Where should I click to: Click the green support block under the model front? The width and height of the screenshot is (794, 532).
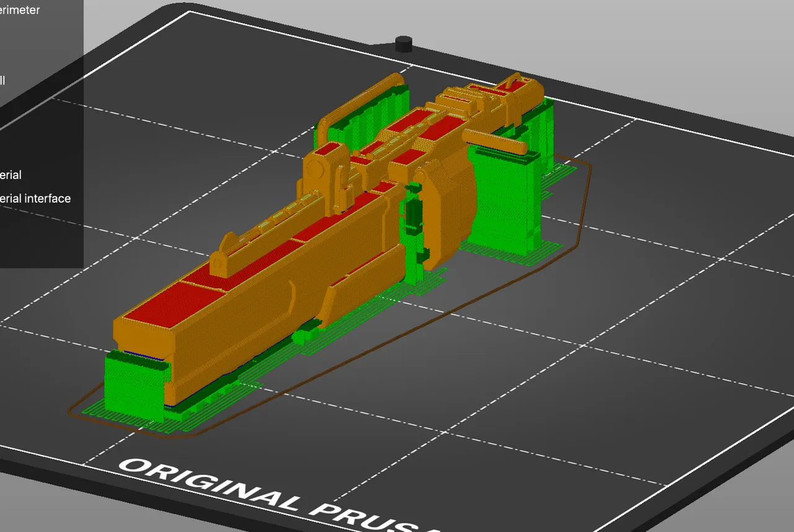[x=133, y=384]
